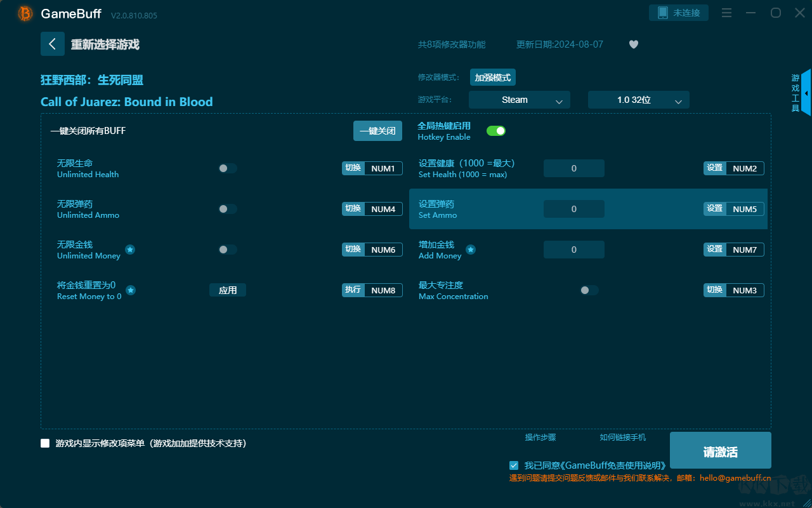
Task: Expand the side game tools panel arrow
Action: 806,93
